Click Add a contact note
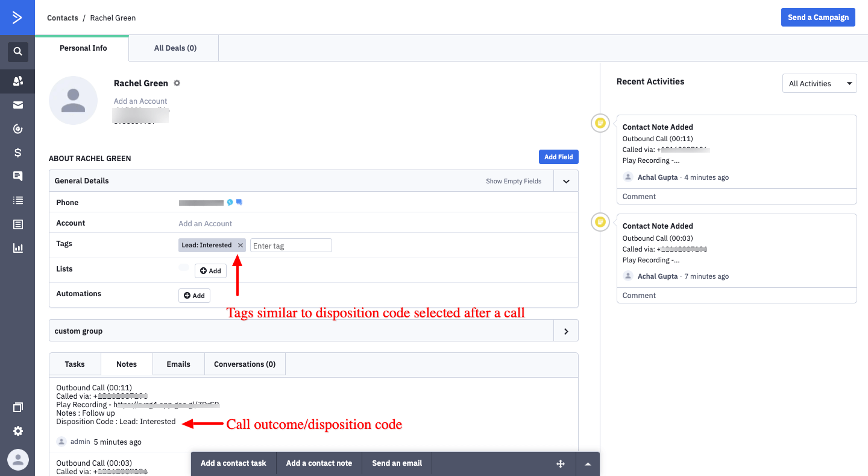This screenshot has height=476, width=868. pyautogui.click(x=319, y=463)
